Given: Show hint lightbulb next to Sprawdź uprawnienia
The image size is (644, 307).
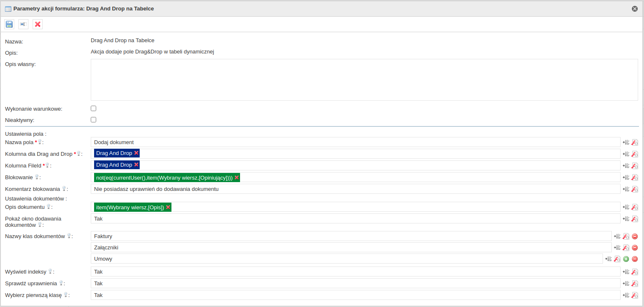Looking at the screenshot, I should pyautogui.click(x=61, y=283).
